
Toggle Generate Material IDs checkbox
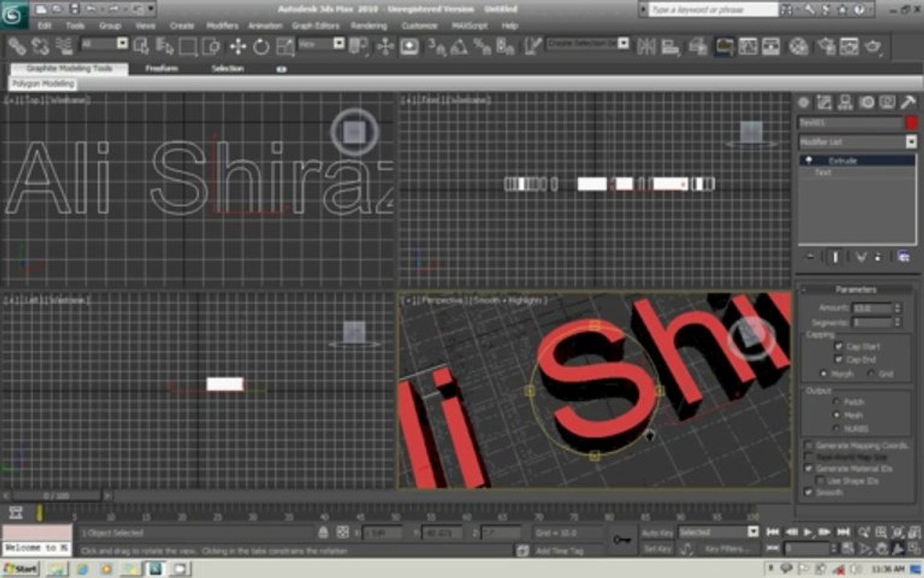click(808, 468)
